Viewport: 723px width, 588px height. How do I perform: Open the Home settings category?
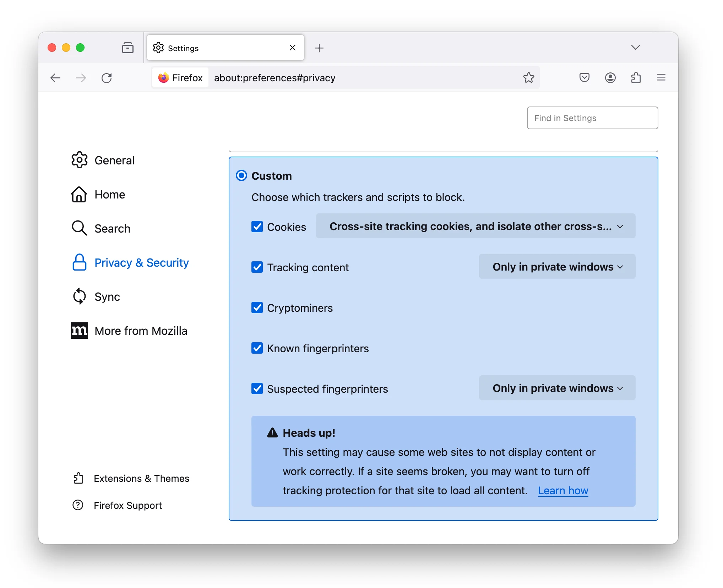98,194
